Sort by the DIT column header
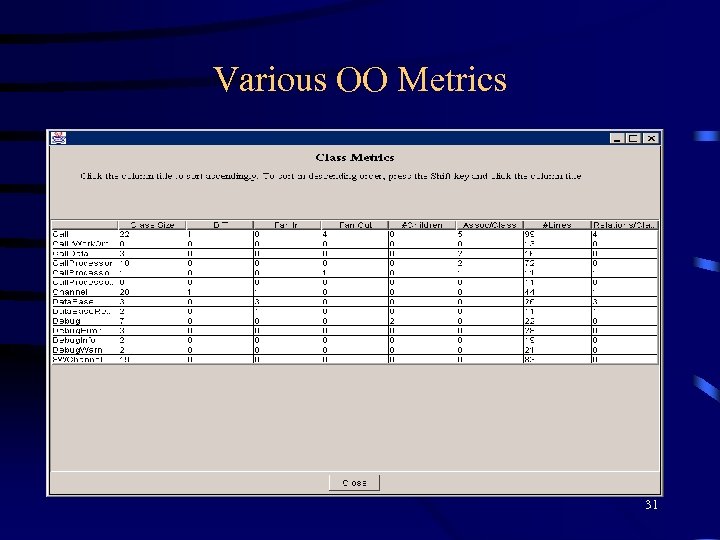 point(220,225)
